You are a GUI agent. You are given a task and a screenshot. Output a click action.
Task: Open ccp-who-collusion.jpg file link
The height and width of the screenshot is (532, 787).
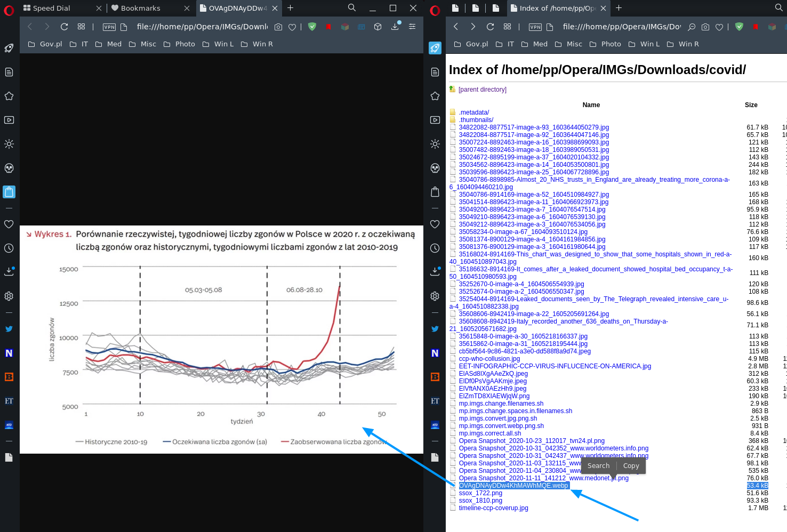(489, 359)
